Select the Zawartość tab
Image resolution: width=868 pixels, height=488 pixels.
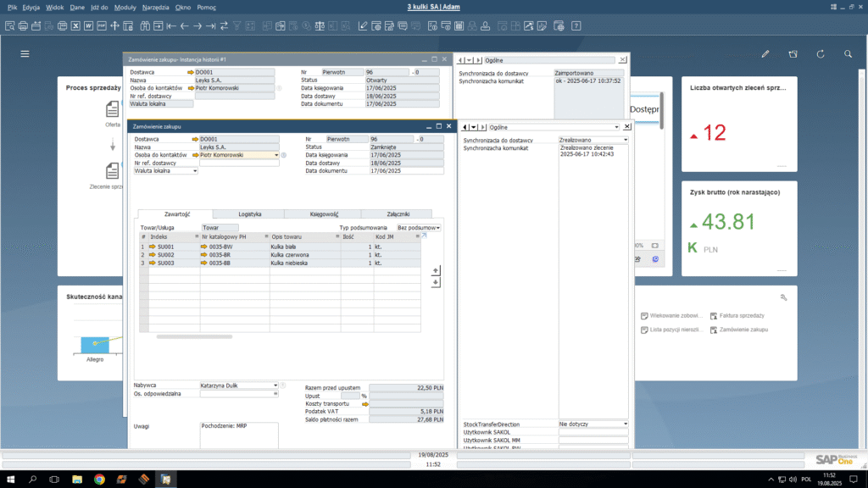click(176, 214)
